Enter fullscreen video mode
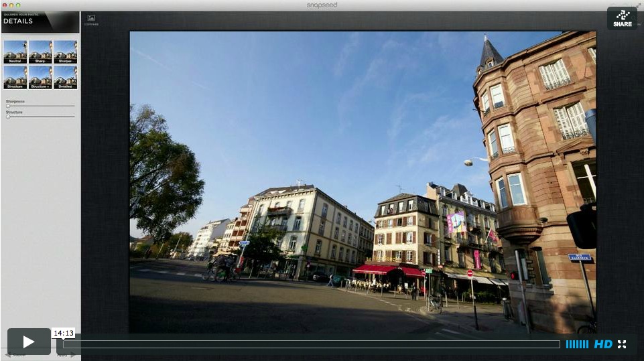 click(622, 344)
